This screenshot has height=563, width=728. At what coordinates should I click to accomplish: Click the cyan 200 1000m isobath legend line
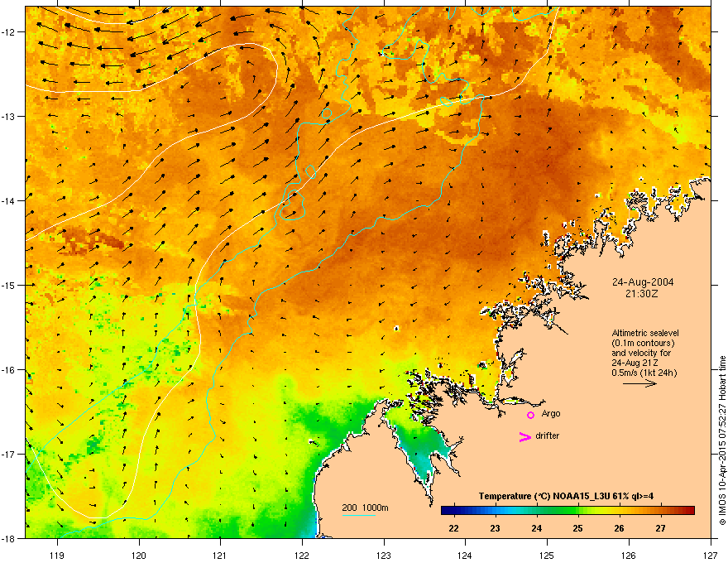pos(358,516)
